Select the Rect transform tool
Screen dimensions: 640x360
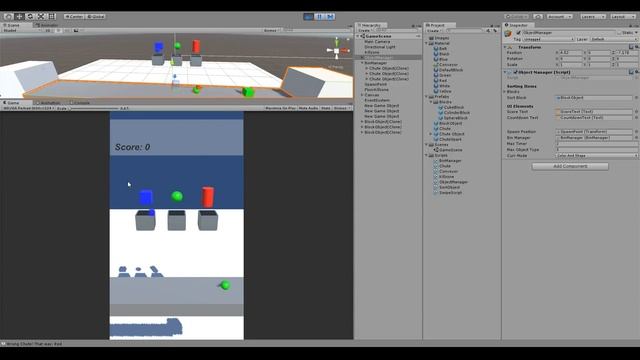click(x=52, y=16)
